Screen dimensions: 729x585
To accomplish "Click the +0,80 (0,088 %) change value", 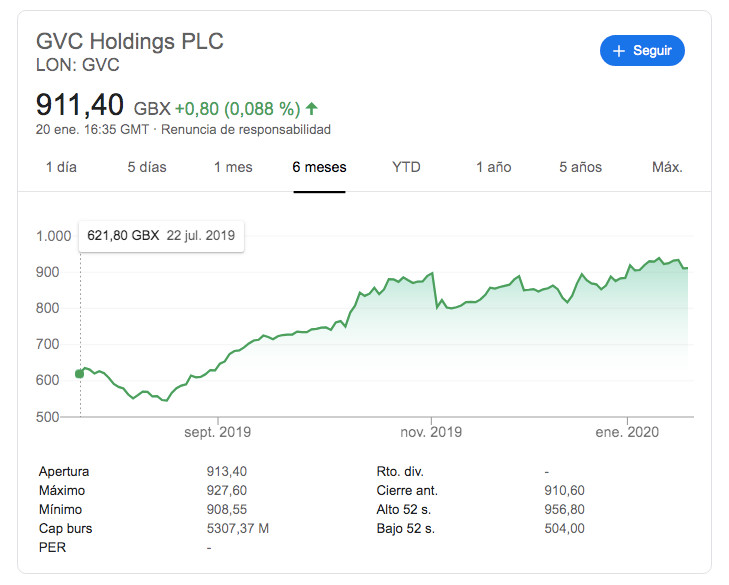I will [237, 109].
